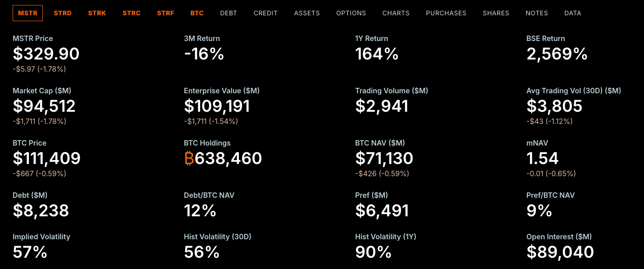This screenshot has width=644, height=269.
Task: Go to the STRC tab
Action: 132,13
